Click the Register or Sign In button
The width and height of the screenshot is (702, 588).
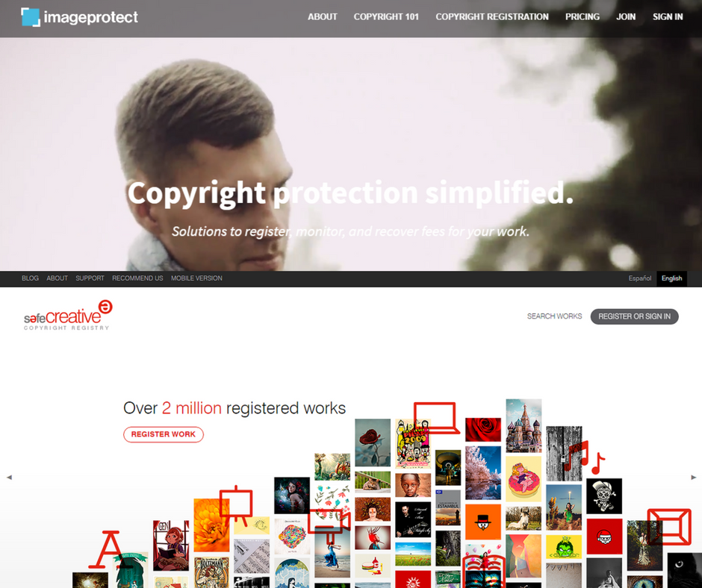tap(634, 316)
